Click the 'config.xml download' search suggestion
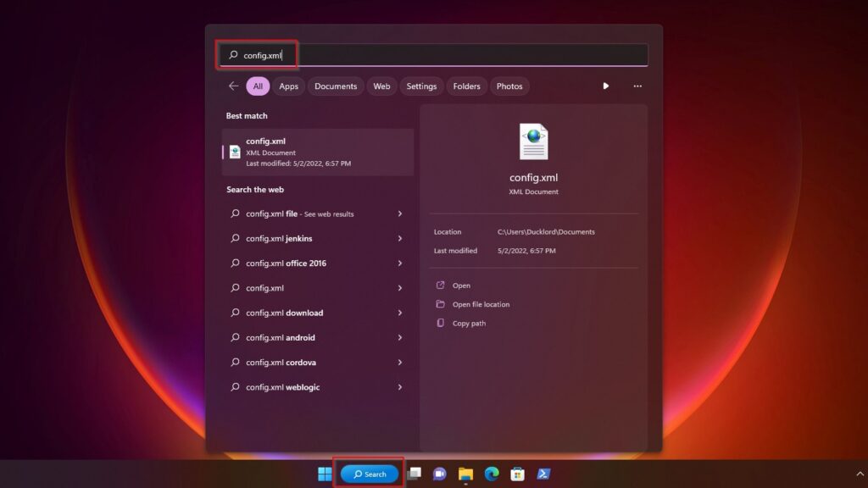The height and width of the screenshot is (488, 868). [x=317, y=313]
